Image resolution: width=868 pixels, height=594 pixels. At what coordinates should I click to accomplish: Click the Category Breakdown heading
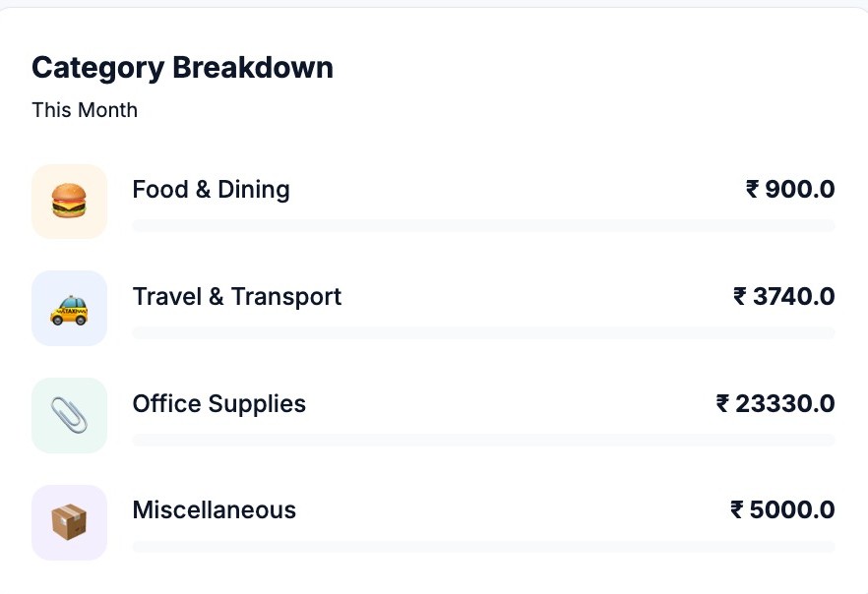[182, 67]
